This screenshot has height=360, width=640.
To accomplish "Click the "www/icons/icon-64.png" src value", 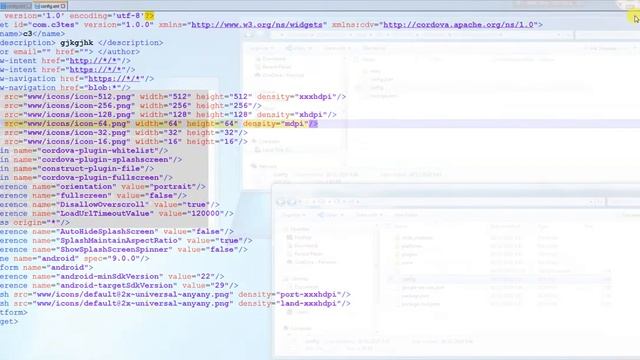I will [77, 124].
